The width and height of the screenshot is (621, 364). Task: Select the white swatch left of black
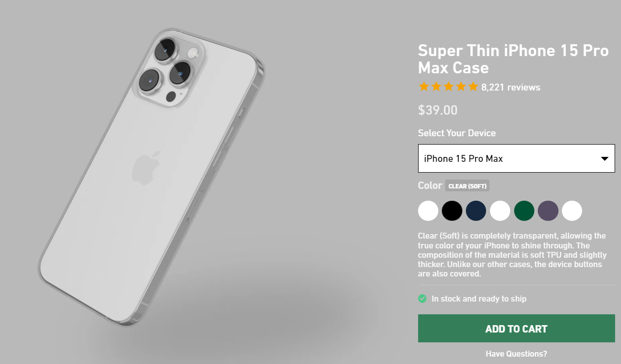pyautogui.click(x=428, y=211)
